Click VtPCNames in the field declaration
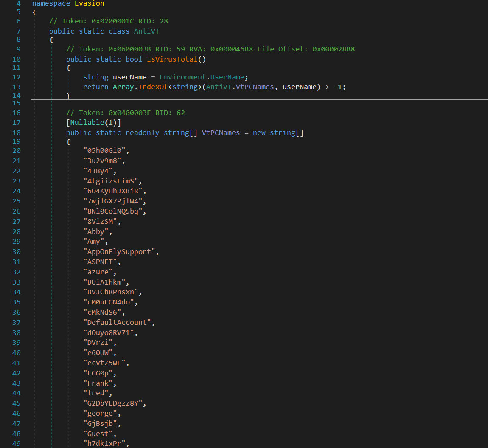This screenshot has height=448, width=488. click(221, 132)
